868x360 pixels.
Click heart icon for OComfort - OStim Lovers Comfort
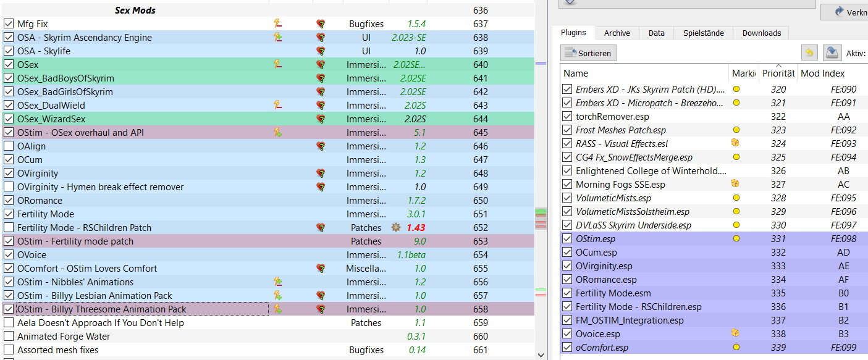(x=321, y=269)
